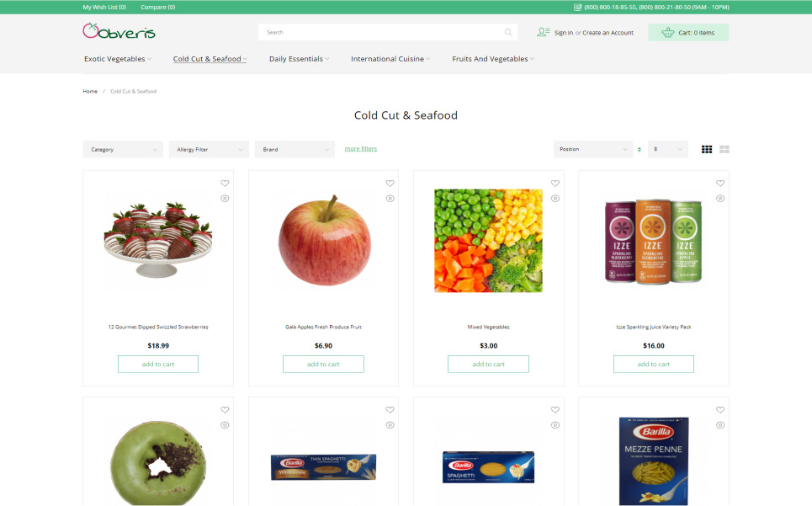Open Daily Essentials menu
Viewport: 812px width, 506px height.
(299, 59)
